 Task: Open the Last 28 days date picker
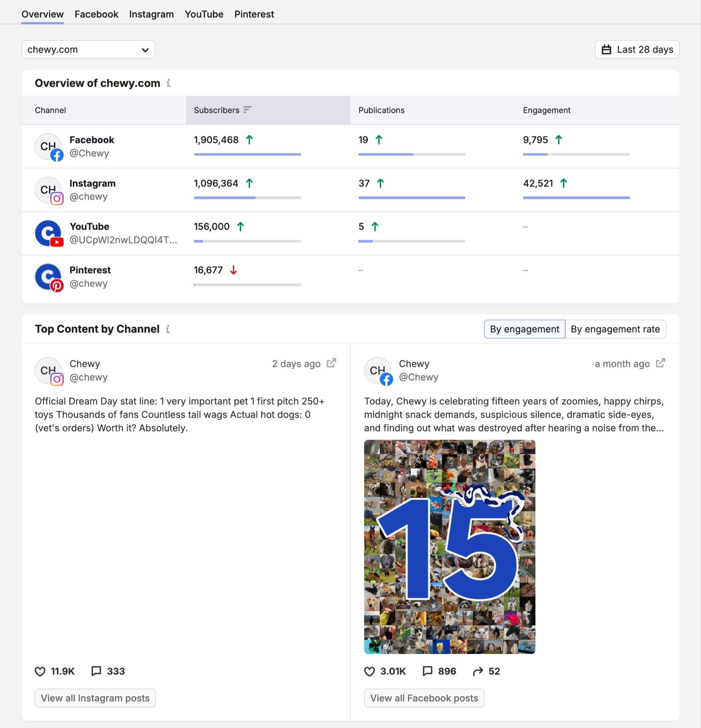[x=637, y=49]
